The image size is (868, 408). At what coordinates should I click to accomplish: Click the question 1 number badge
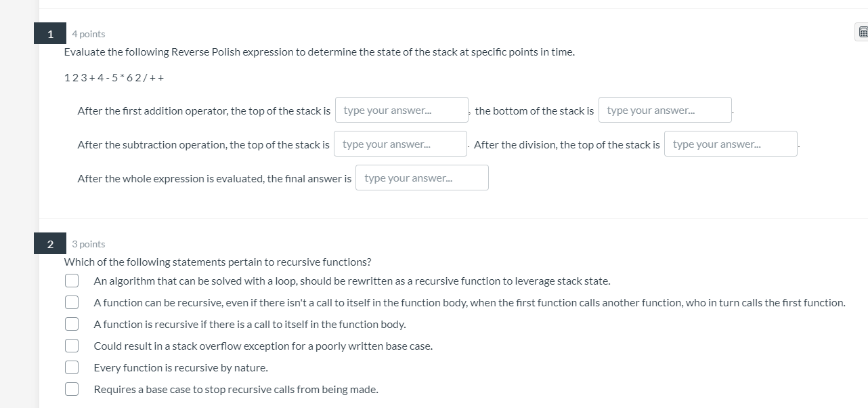tap(50, 34)
